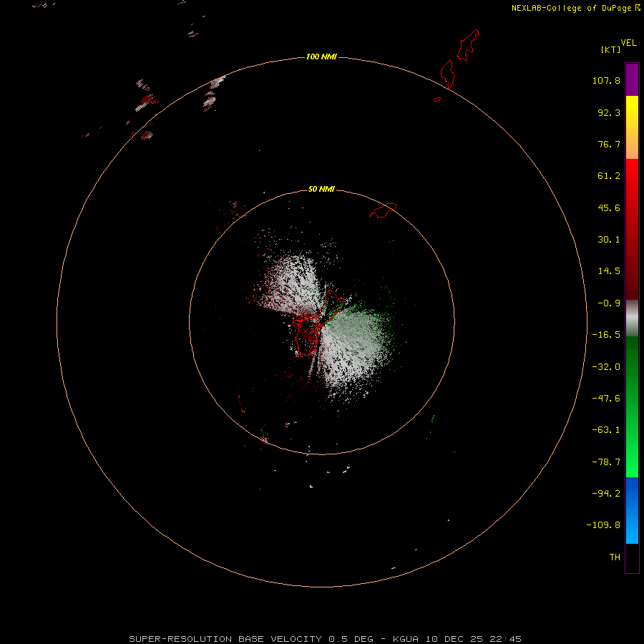This screenshot has width=644, height=644.
Task: Click the -109.8 velocity scale value
Action: pyautogui.click(x=603, y=525)
